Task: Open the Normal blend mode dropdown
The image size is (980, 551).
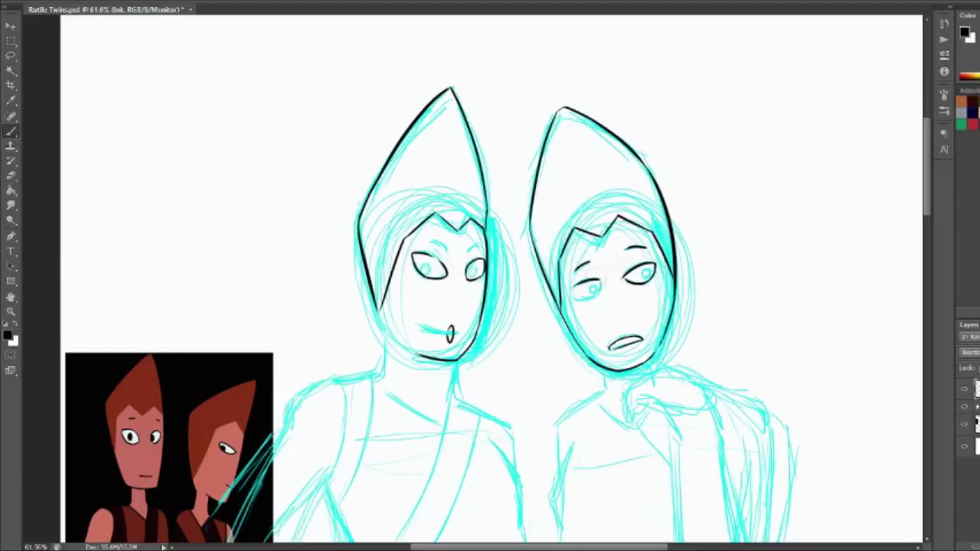Action: [969, 352]
